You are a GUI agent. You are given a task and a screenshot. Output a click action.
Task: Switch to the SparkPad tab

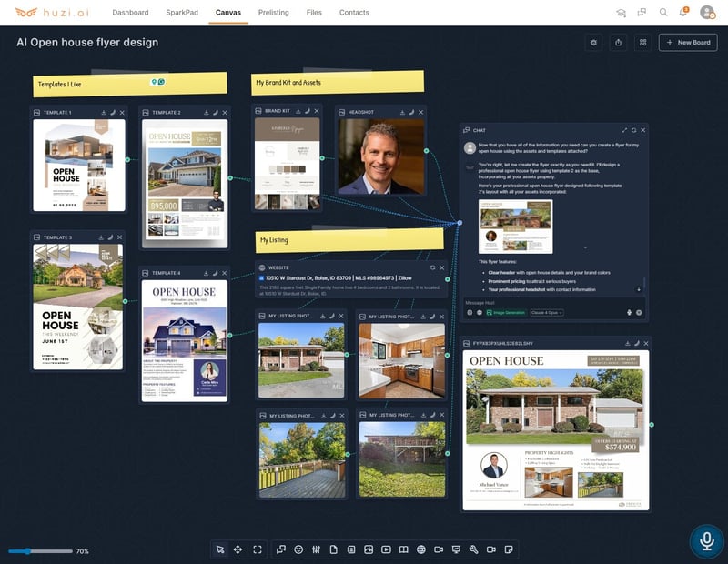pyautogui.click(x=182, y=13)
